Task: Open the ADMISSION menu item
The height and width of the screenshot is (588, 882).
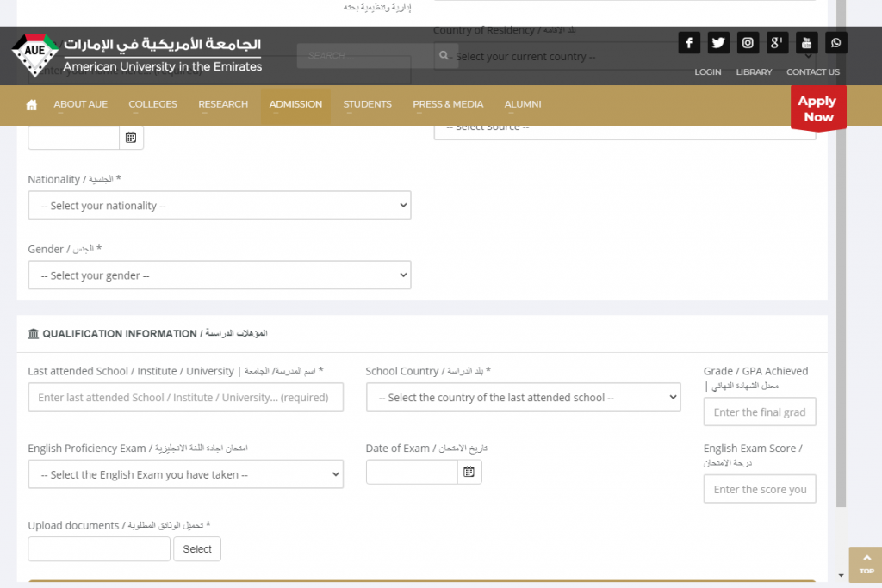Action: coord(295,104)
